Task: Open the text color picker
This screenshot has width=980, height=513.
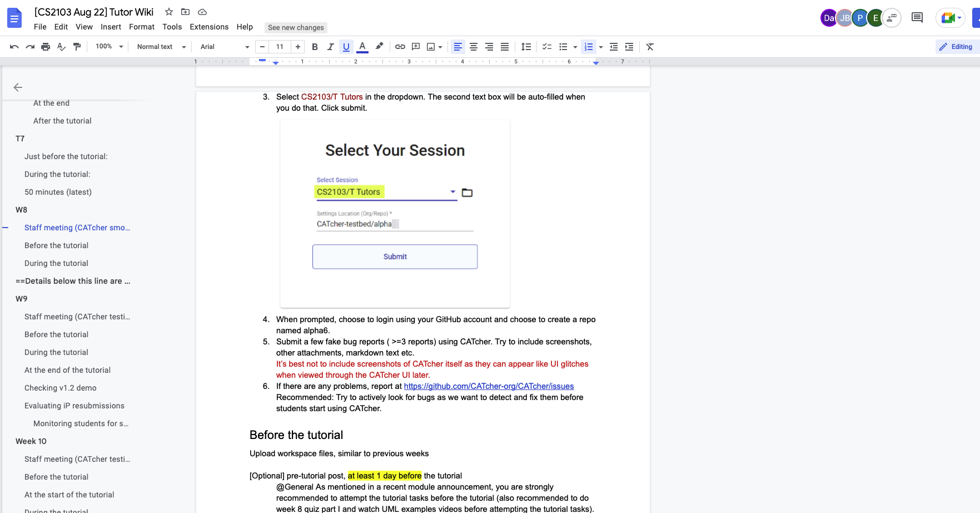Action: pyautogui.click(x=362, y=47)
